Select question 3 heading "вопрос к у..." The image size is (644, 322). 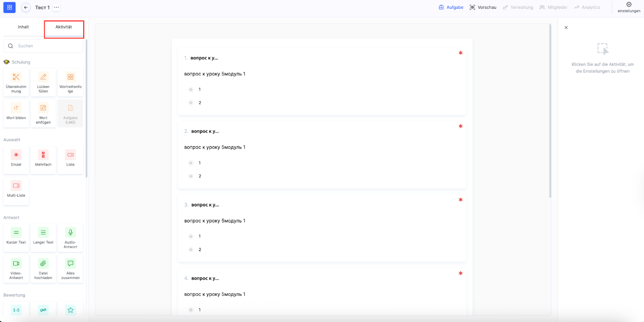click(x=205, y=205)
